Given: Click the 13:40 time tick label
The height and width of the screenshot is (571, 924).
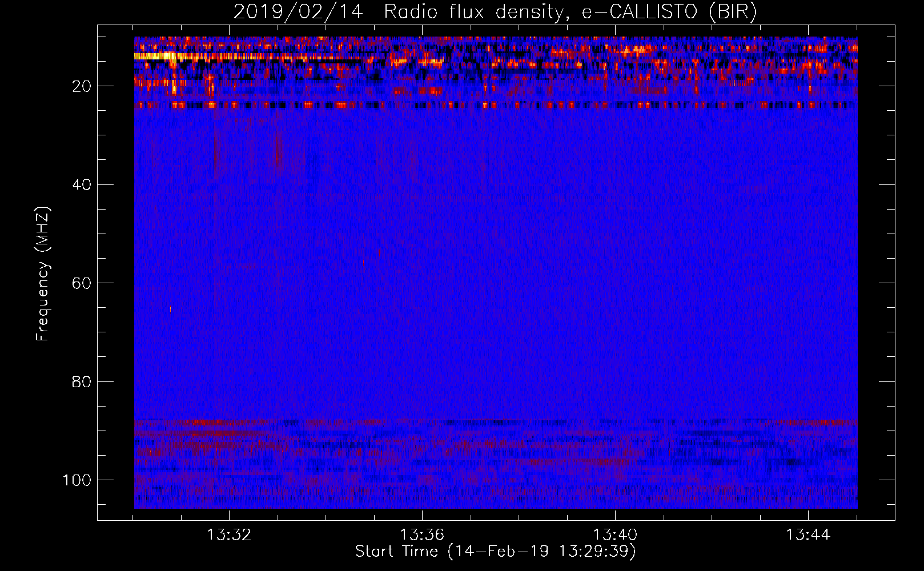Looking at the screenshot, I should pos(615,535).
